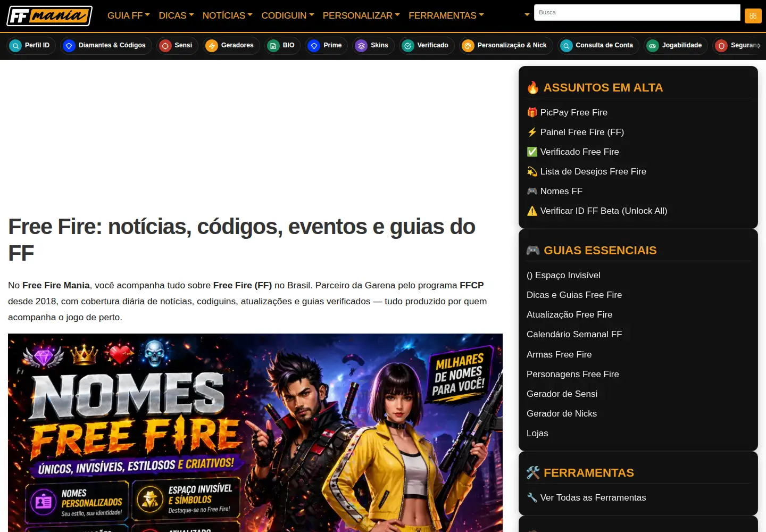Expand the CODIGUIN dropdown menu
The width and height of the screenshot is (766, 532).
click(288, 15)
